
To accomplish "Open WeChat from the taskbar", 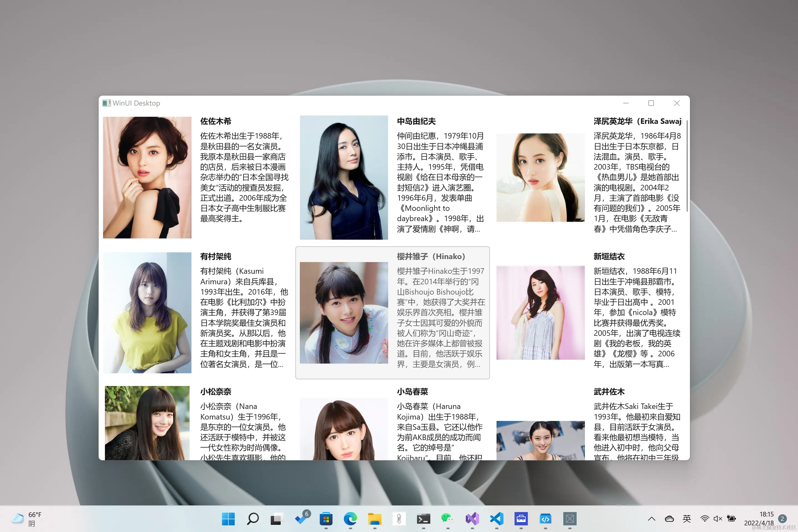I will pyautogui.click(x=447, y=519).
